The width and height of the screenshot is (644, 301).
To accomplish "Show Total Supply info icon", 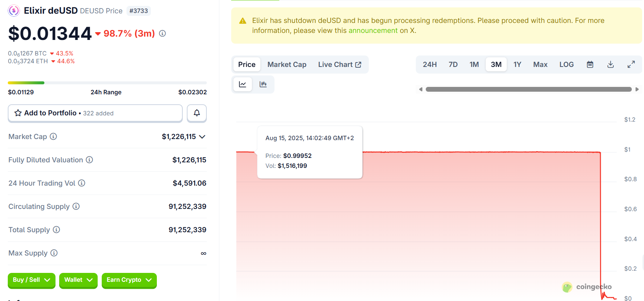I will [x=56, y=230].
